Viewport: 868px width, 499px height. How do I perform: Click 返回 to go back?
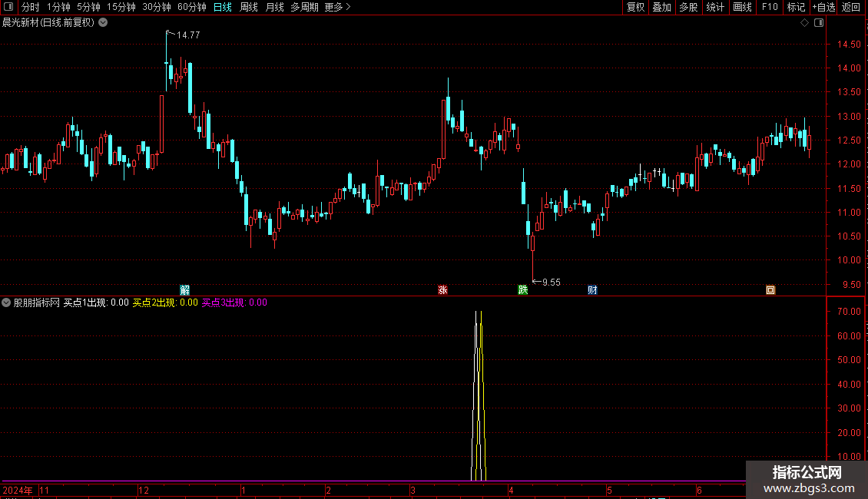(x=851, y=7)
